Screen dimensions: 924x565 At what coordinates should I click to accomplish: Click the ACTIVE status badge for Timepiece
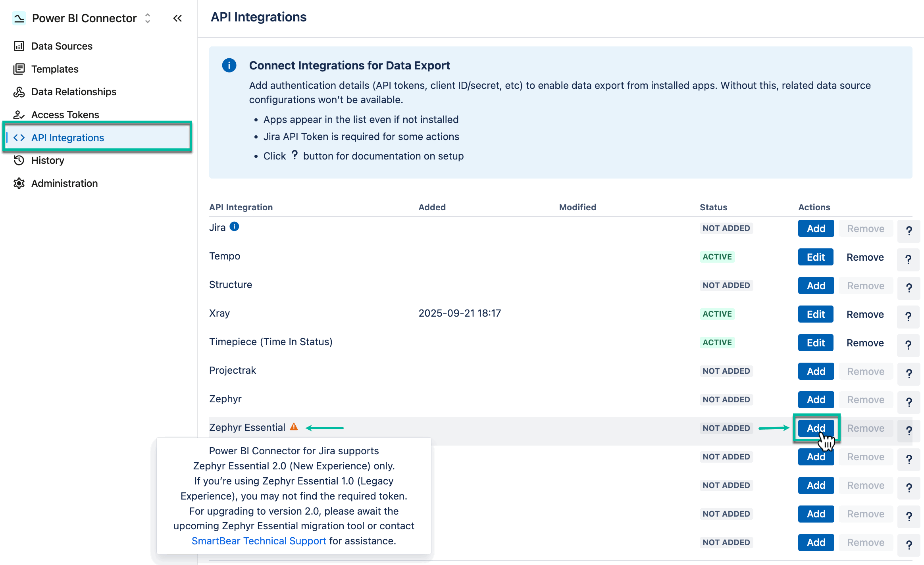(x=717, y=342)
